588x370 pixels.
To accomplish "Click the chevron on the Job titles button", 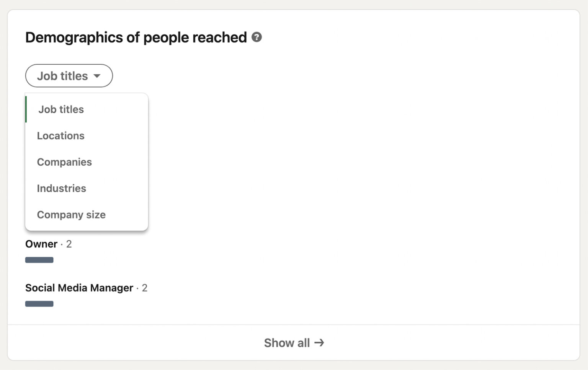I will coord(97,76).
